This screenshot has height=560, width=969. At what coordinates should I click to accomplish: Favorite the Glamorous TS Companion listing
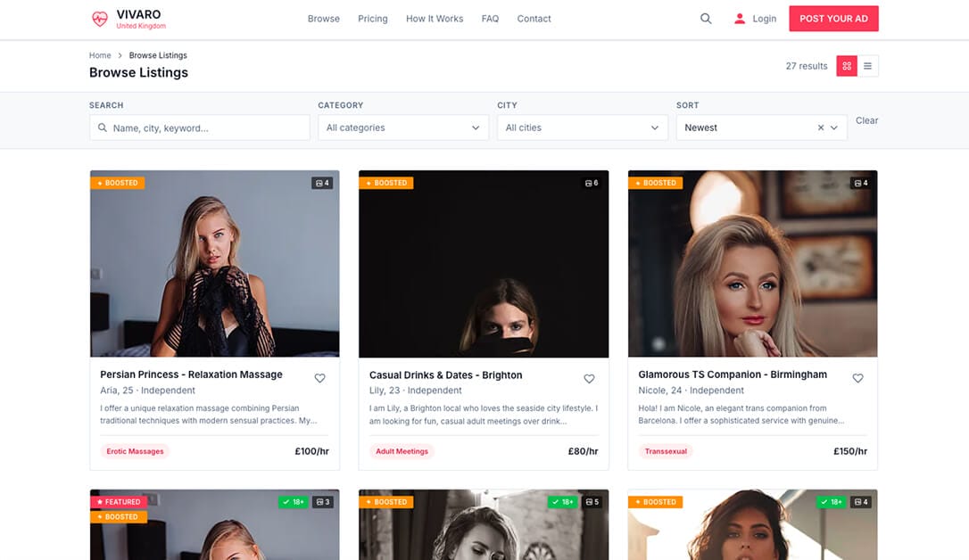857,378
